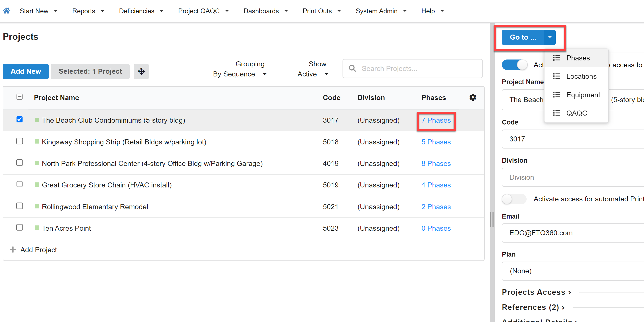Open the Grouping By Sequence dropdown
Viewport: 644px width, 322px height.
pos(240,74)
